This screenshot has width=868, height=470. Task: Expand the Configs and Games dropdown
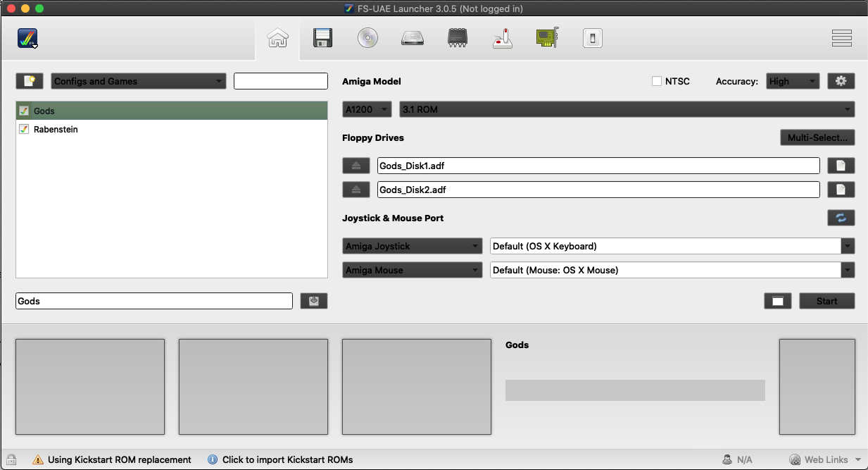[x=138, y=81]
